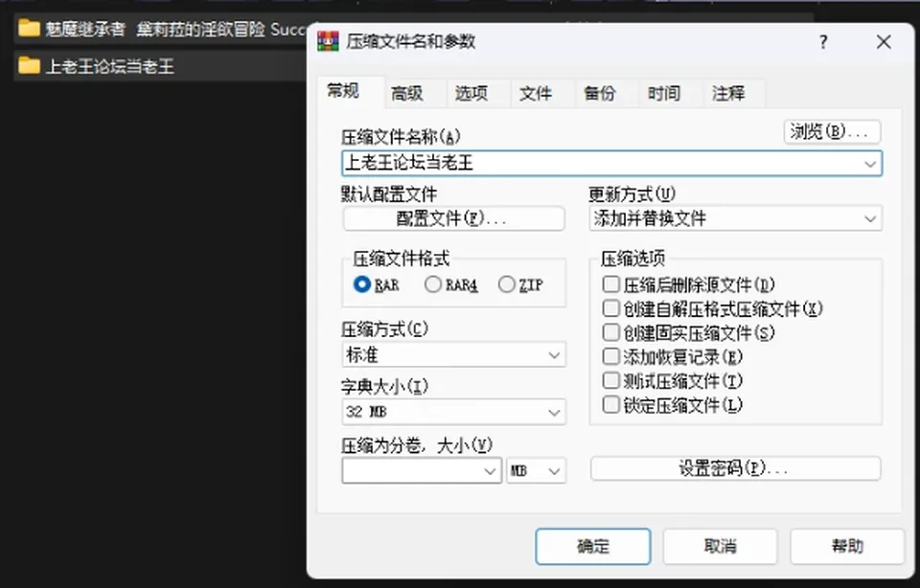This screenshot has width=920, height=588.
Task: Check the 创建固实压缩文件 option
Action: (x=610, y=332)
